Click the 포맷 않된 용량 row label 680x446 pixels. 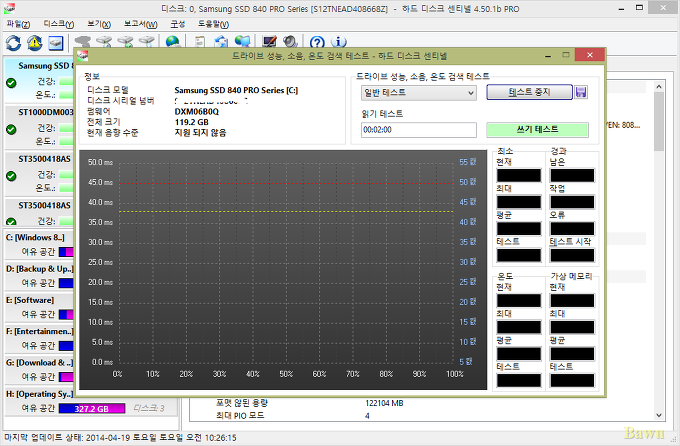pyautogui.click(x=242, y=403)
